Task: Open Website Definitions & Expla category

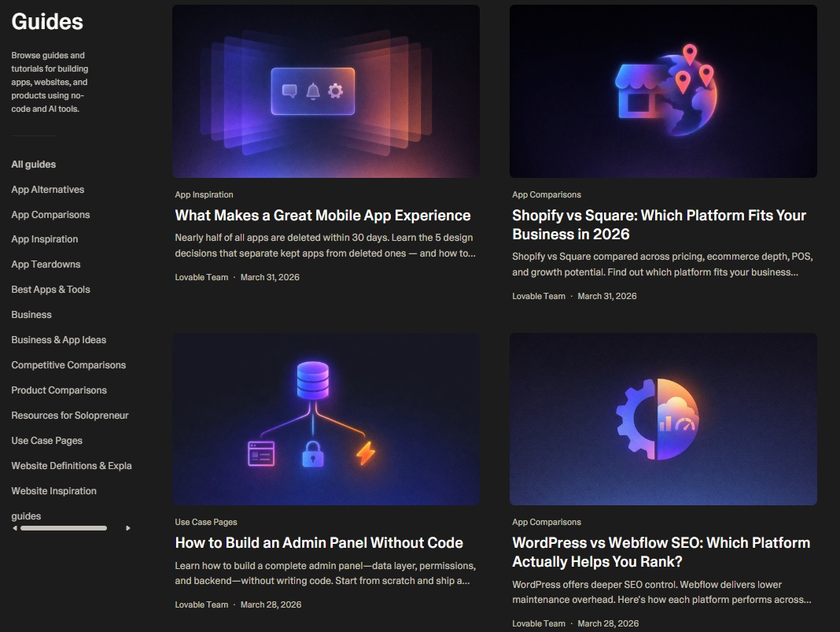Action: (72, 467)
